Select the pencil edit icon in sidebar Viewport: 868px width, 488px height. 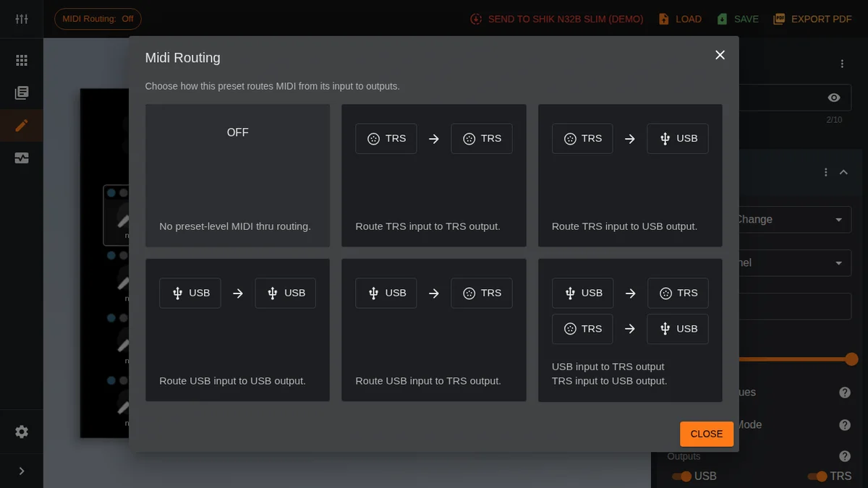pyautogui.click(x=22, y=126)
